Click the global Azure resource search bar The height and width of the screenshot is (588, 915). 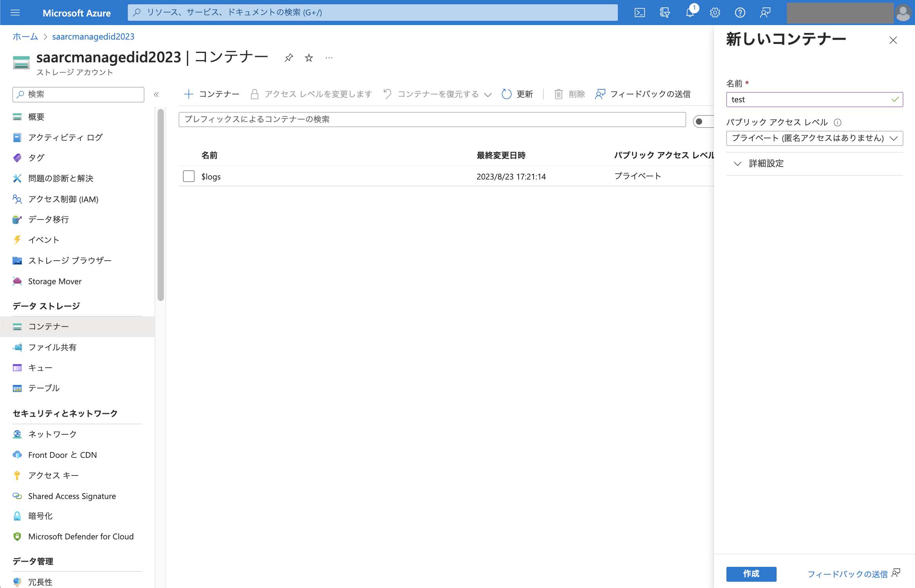click(373, 13)
